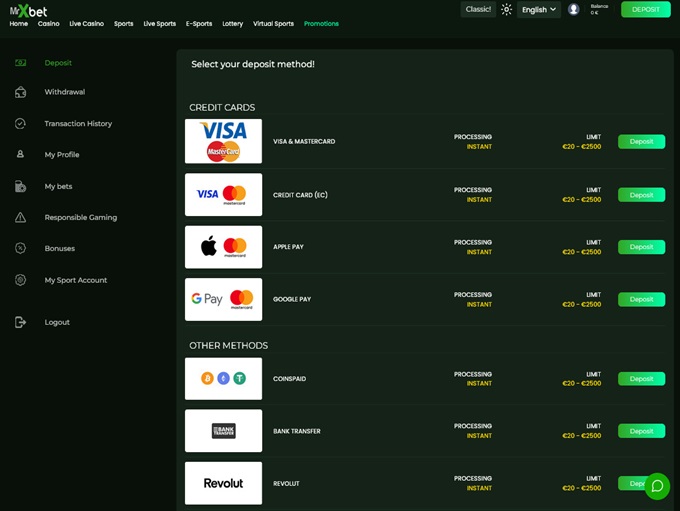Viewport: 680px width, 511px height.
Task: Click the Deposit wallet icon in sidebar
Action: [x=20, y=63]
